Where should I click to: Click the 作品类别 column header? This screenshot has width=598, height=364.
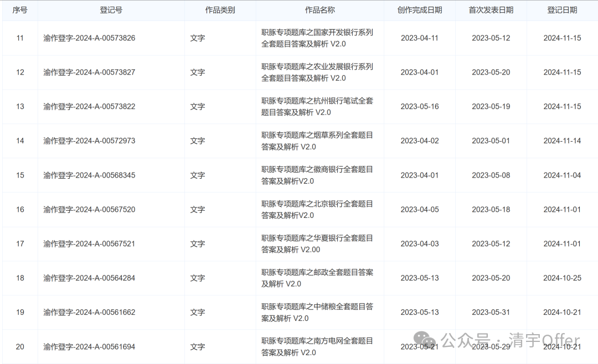tap(220, 11)
